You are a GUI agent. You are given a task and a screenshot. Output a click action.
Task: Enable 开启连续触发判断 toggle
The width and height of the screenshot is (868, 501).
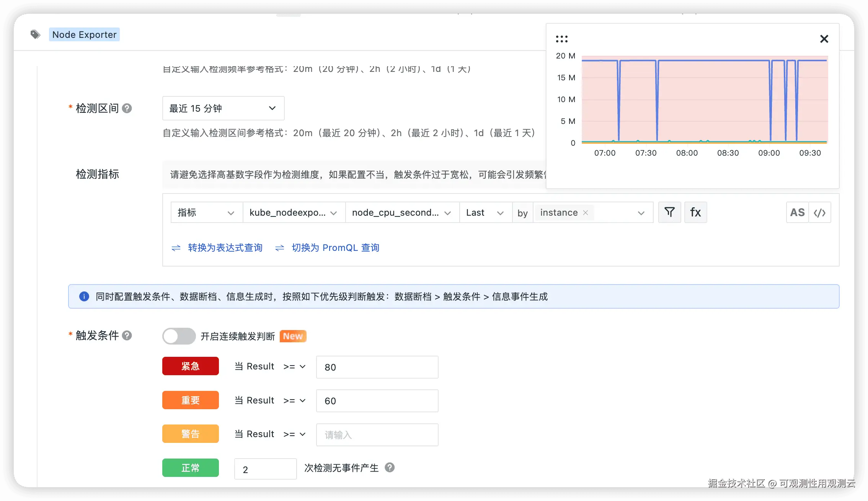(x=179, y=336)
